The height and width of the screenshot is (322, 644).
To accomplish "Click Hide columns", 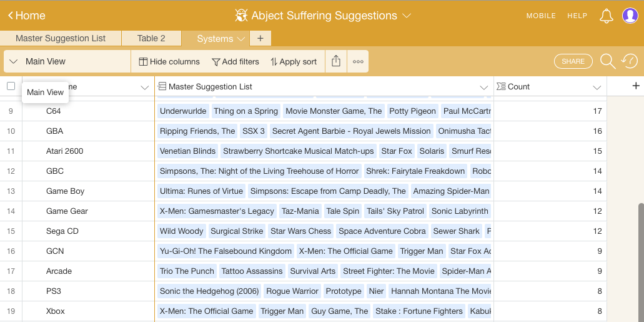I will click(x=169, y=62).
